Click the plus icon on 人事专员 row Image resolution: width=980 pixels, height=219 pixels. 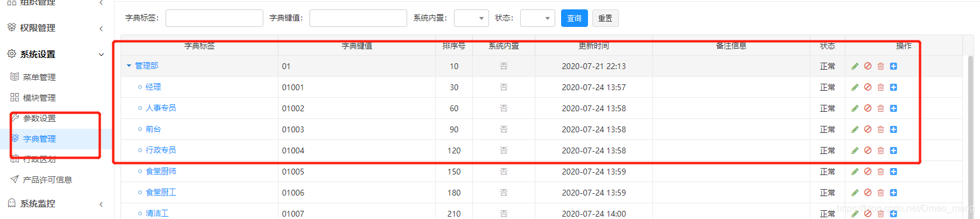[893, 108]
